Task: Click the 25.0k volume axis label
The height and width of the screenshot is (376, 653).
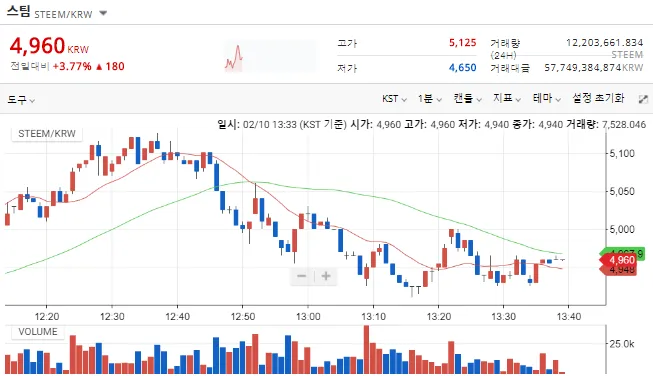Action: point(622,344)
